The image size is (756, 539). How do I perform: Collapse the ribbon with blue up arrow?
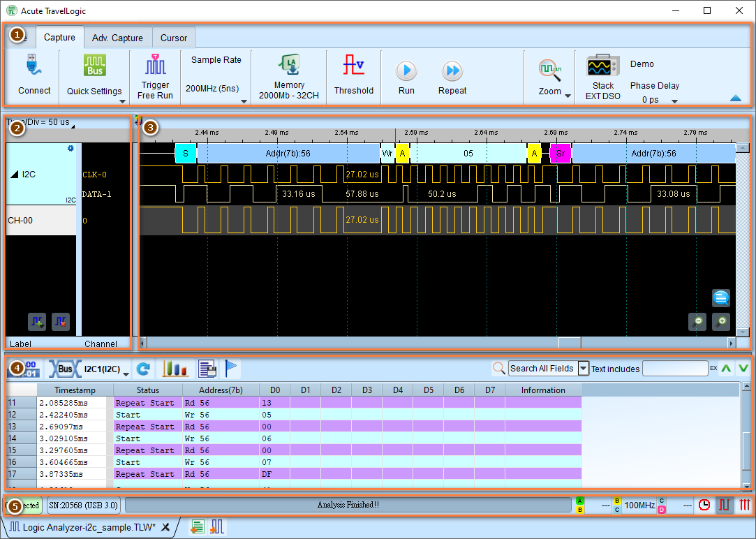click(x=736, y=98)
